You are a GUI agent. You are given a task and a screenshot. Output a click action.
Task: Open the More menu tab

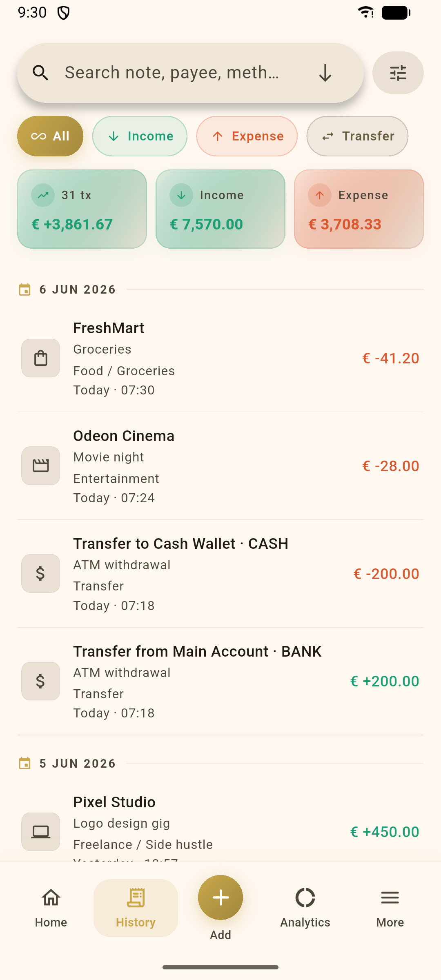(x=390, y=908)
